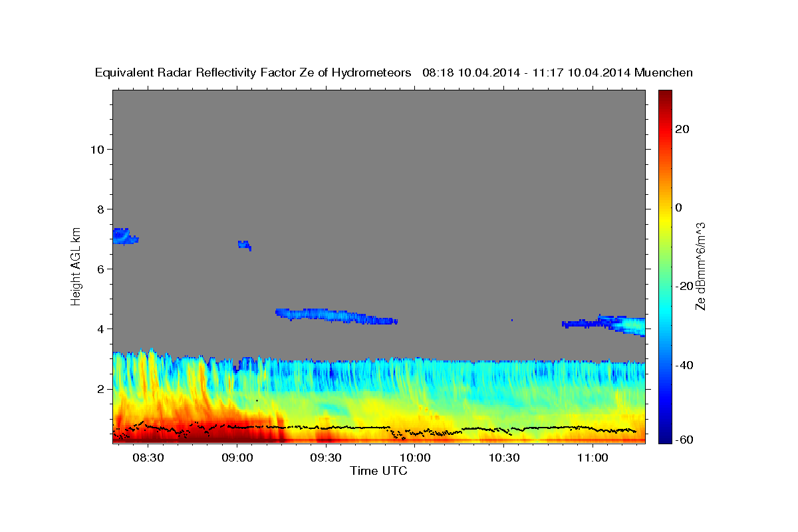Click the plot title 'Equivalent Radar Reflectivity Factor Ze of Hydrometeors'
The width and height of the screenshot is (798, 532).
click(x=253, y=73)
